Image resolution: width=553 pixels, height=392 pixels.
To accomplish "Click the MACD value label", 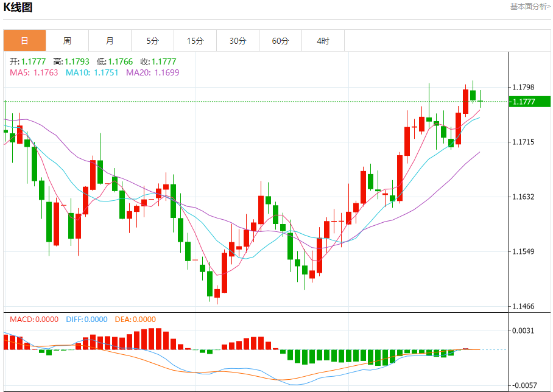I will pyautogui.click(x=34, y=319).
